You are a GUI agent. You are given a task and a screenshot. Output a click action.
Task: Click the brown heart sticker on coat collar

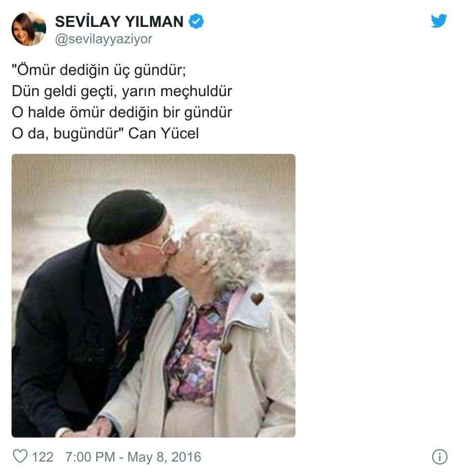click(x=257, y=299)
